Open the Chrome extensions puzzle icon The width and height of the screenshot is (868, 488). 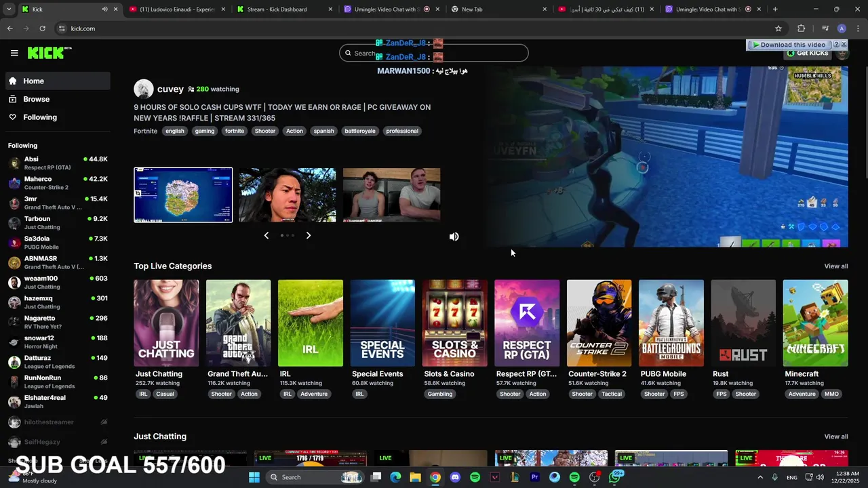click(x=801, y=28)
